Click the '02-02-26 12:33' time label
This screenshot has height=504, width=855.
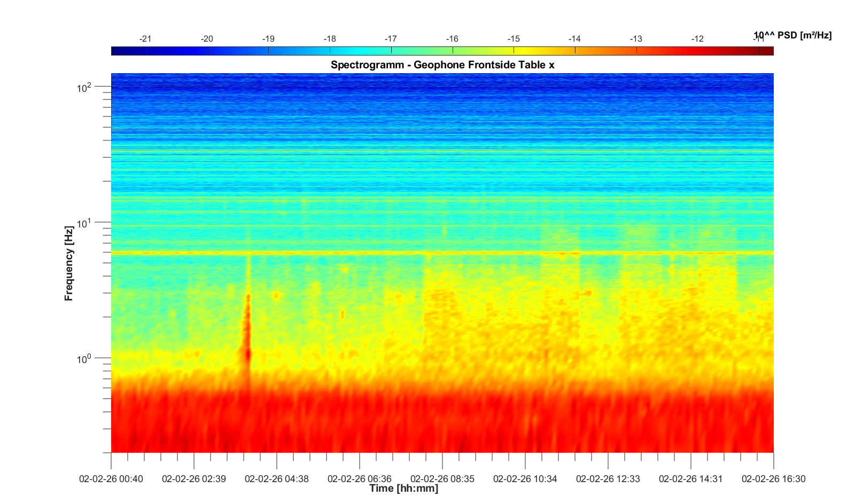pos(608,479)
